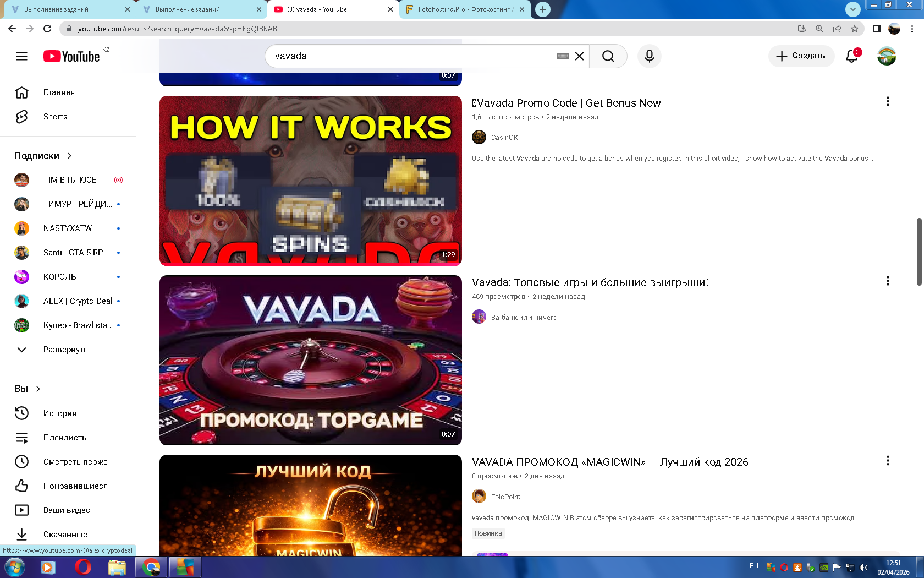This screenshot has width=924, height=578.
Task: Open the Главная home icon in sidebar
Action: tap(21, 92)
